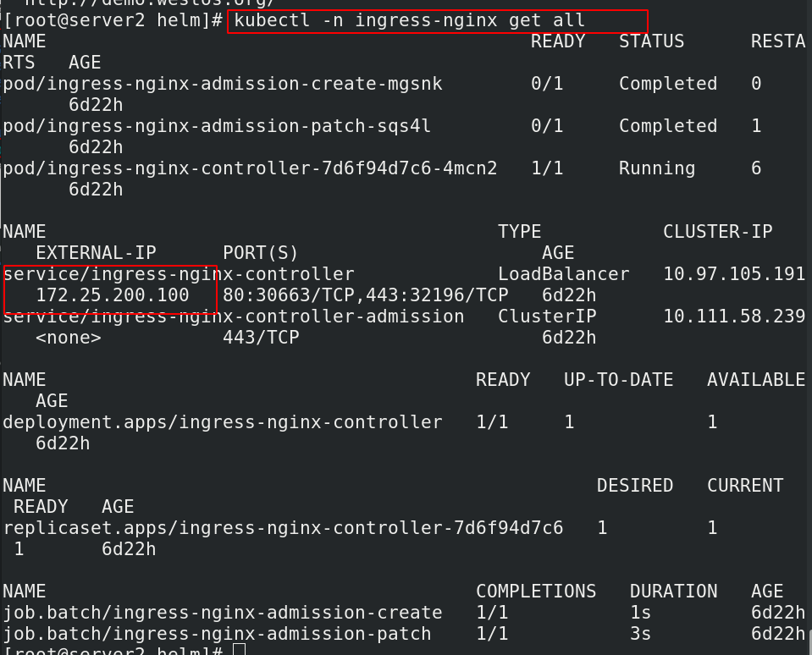Click deployment.apps/ingress-nginx-controller entry

pos(222,422)
